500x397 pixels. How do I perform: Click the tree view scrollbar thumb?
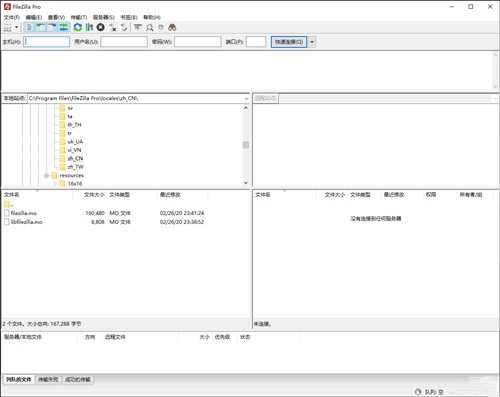[246, 145]
